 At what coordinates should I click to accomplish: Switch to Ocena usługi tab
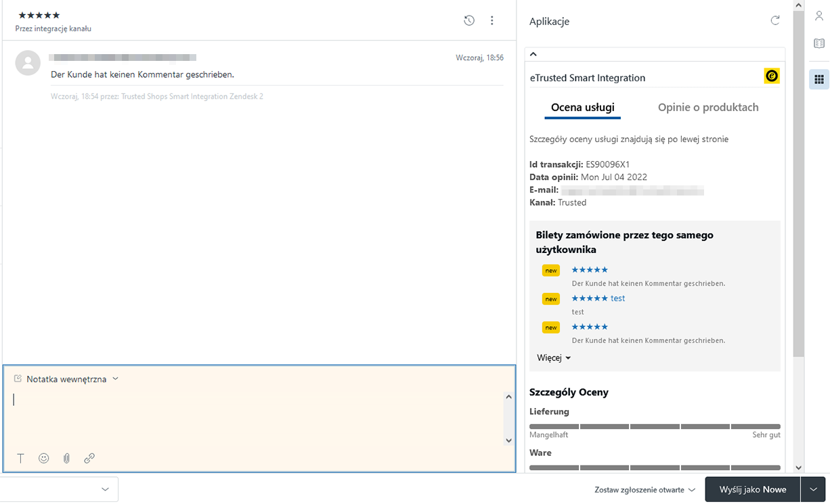coord(583,107)
